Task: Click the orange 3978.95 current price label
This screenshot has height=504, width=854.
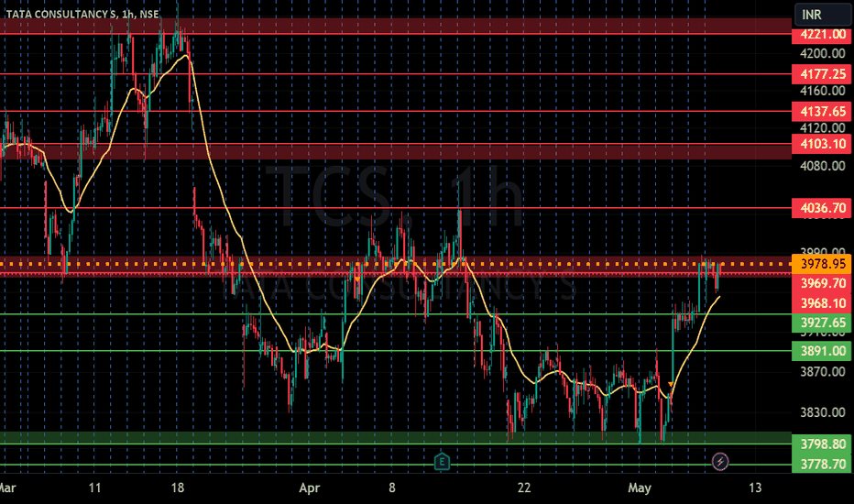Action: coord(823,264)
